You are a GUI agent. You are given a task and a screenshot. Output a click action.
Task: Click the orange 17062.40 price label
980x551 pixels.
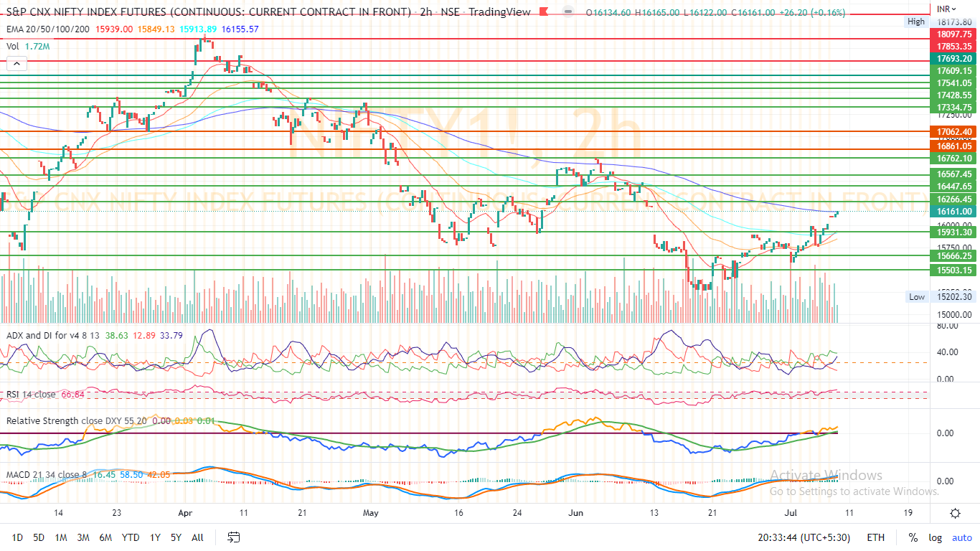[954, 132]
